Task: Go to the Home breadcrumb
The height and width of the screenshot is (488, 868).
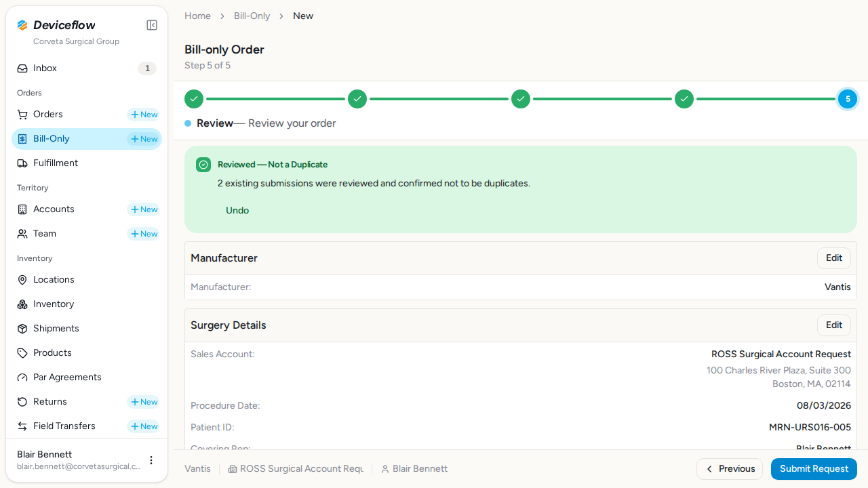Action: click(x=197, y=16)
